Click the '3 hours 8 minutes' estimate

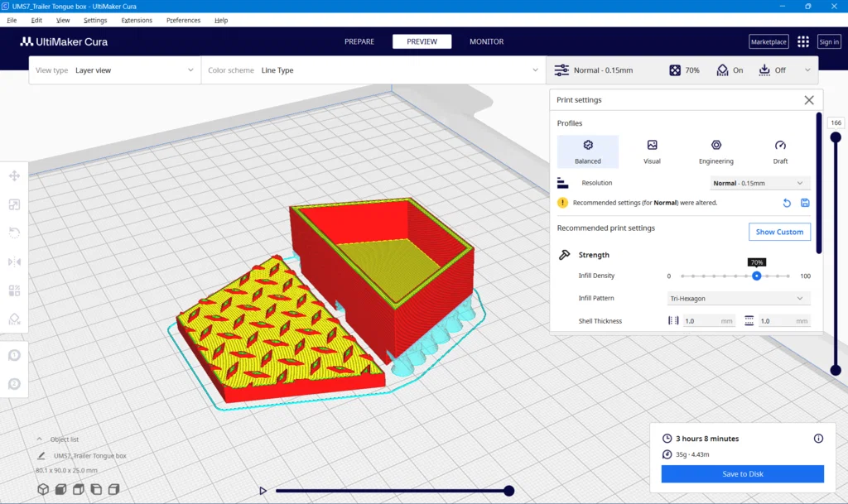click(707, 439)
